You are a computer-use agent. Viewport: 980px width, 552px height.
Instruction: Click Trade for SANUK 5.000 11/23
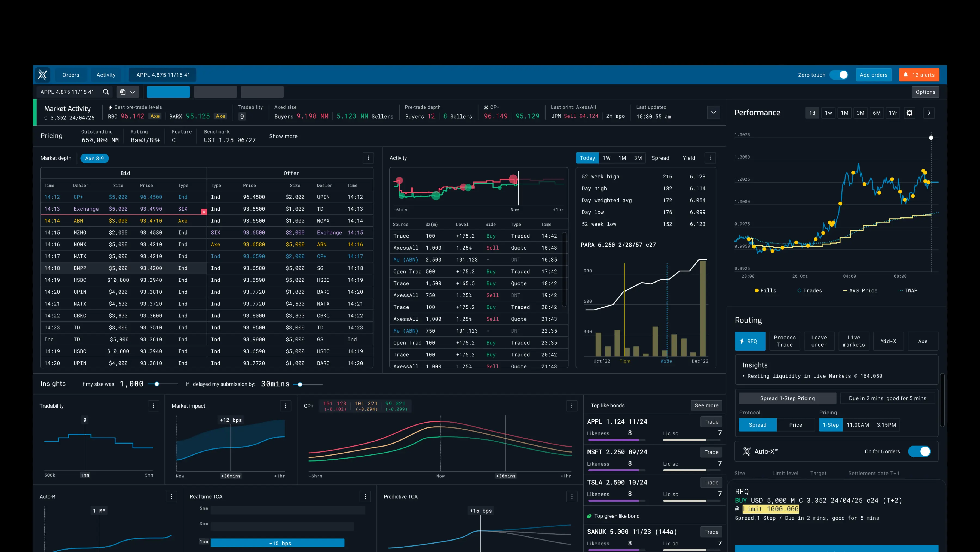click(x=711, y=532)
